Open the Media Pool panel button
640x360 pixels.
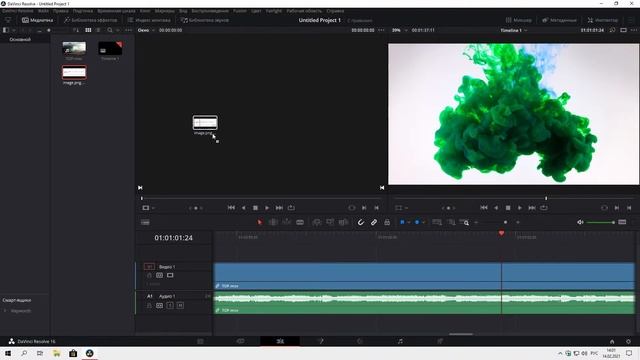pyautogui.click(x=38, y=20)
